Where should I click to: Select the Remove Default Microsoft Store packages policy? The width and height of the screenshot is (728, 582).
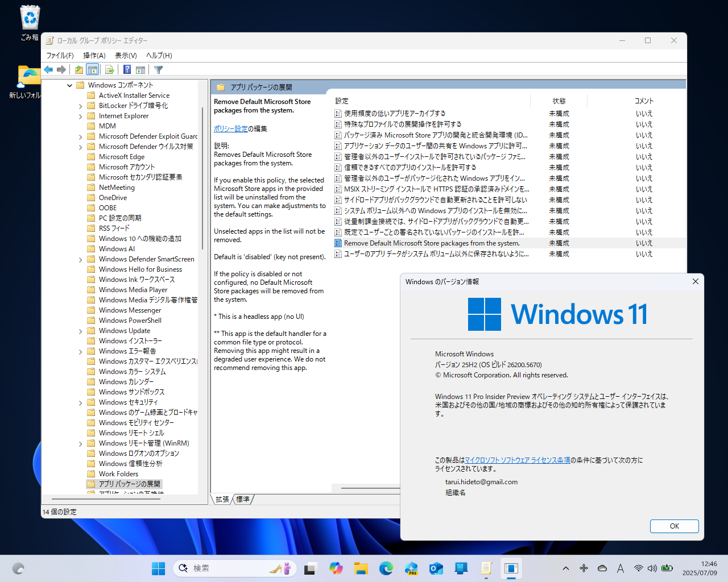[429, 243]
